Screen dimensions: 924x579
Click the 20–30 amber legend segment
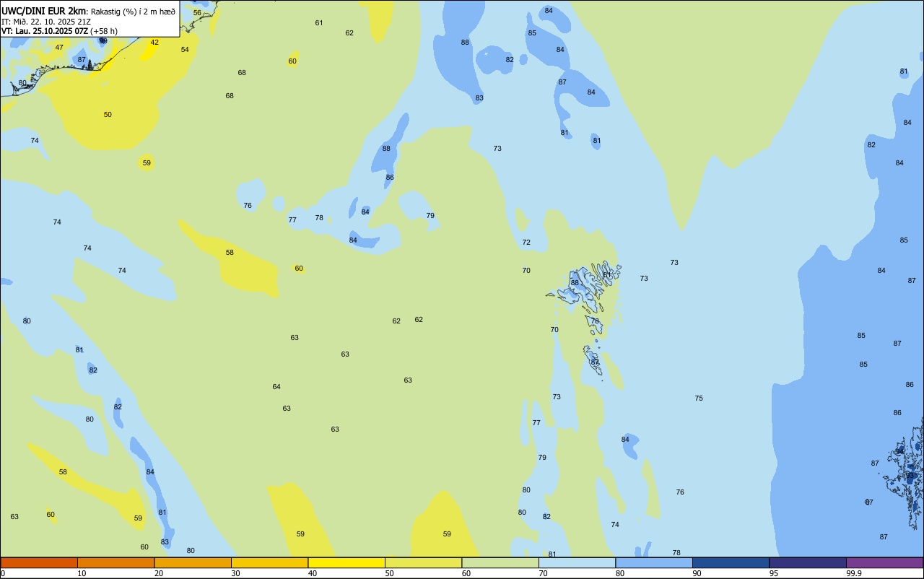[193, 562]
